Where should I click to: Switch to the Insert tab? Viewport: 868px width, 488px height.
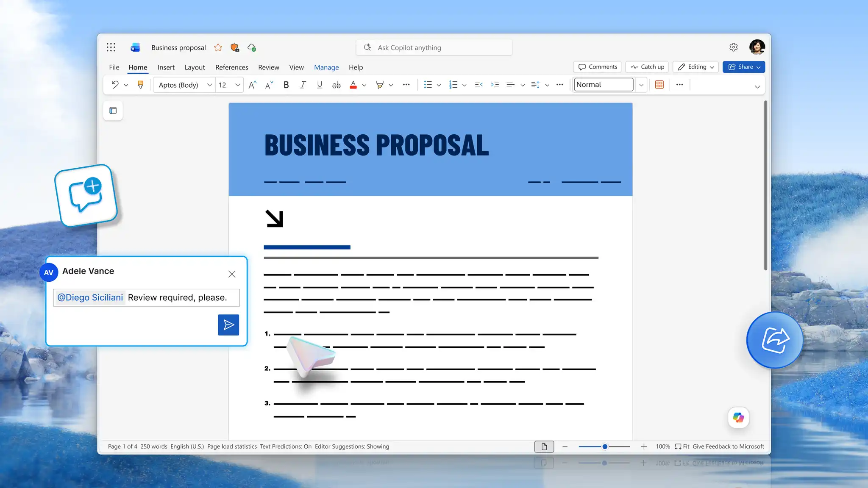[166, 67]
